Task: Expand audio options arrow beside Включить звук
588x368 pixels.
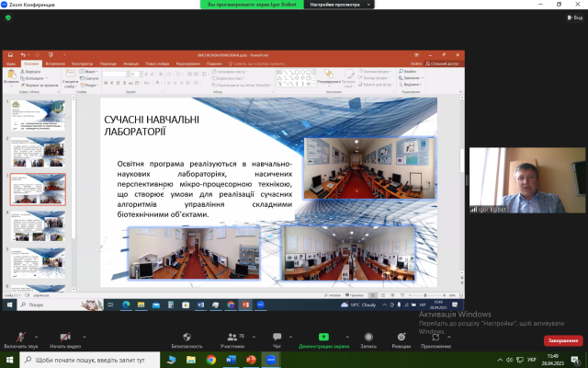Action: (37, 337)
